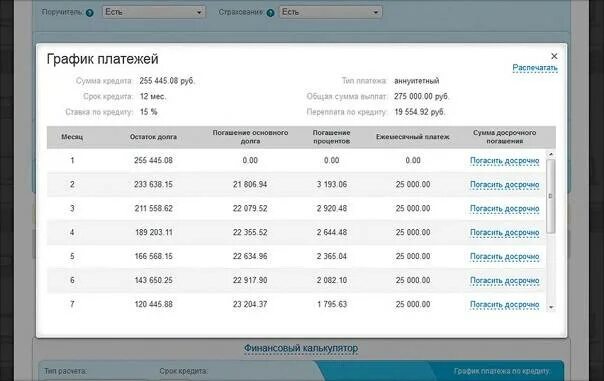Select the balance value 120 445.88
This screenshot has width=604, height=381.
tap(153, 304)
